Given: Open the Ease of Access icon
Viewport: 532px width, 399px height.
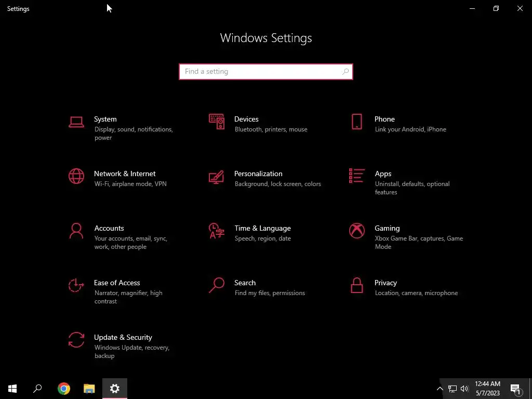Looking at the screenshot, I should coord(76,285).
